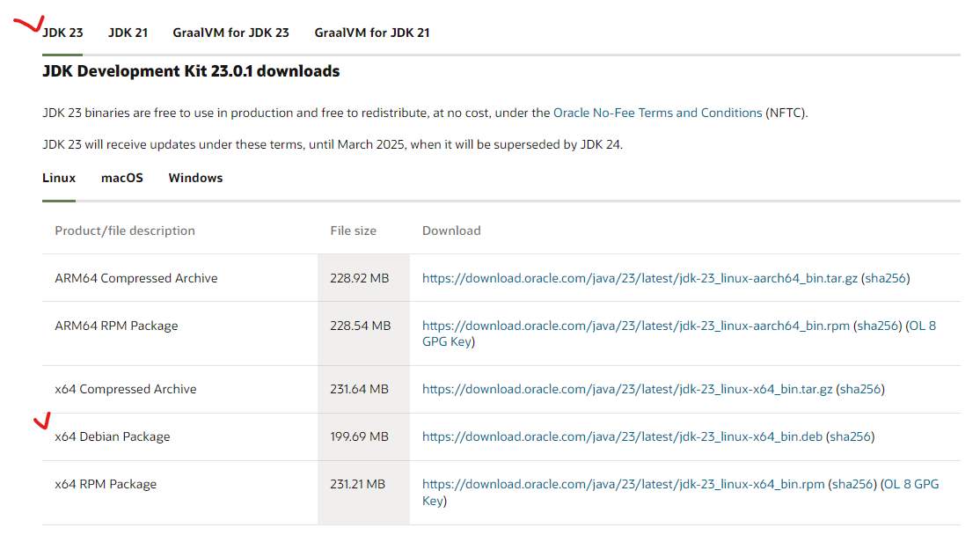This screenshot has height=557, width=980.
Task: Select the Windows platform tab
Action: (x=195, y=178)
